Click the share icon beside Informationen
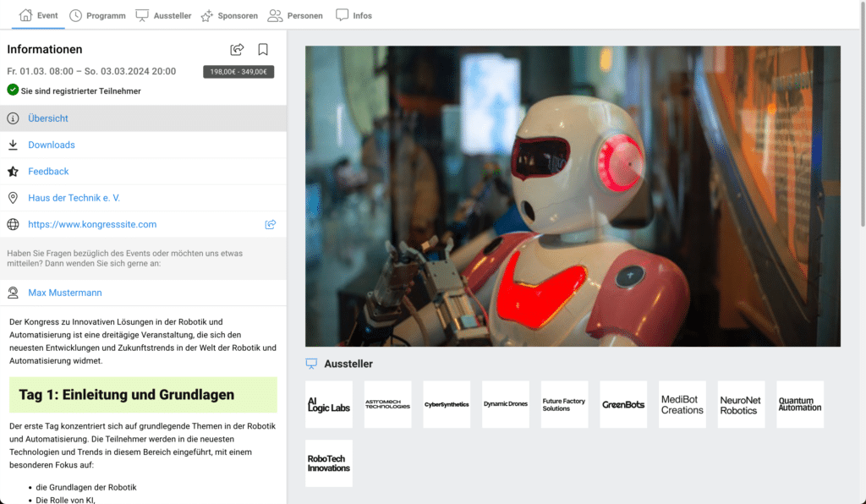866x504 pixels. [x=237, y=50]
